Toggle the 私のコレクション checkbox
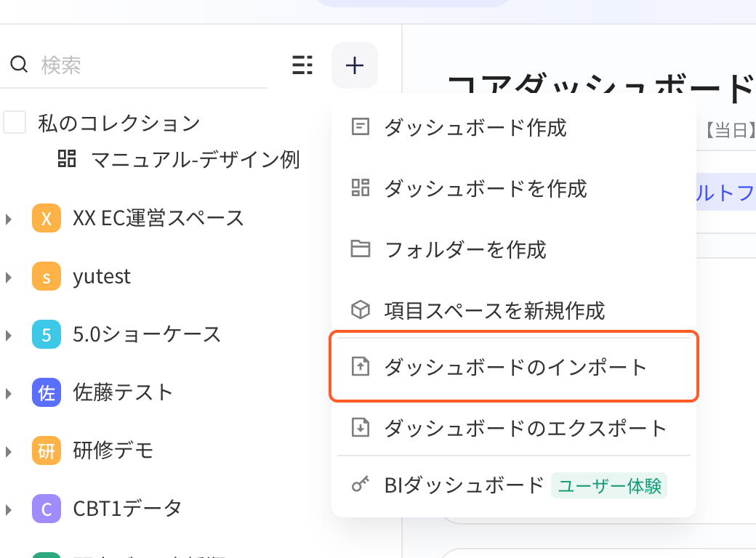The height and width of the screenshot is (558, 756). coord(15,122)
